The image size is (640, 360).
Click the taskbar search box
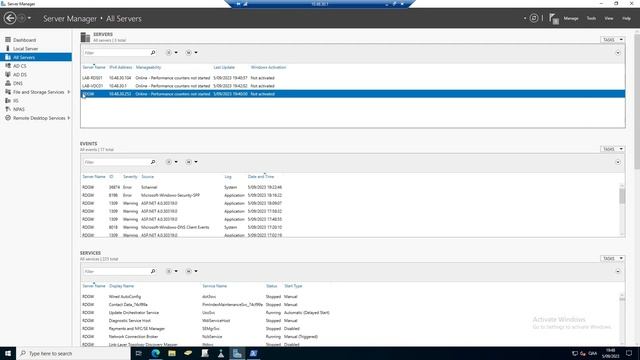[73, 353]
